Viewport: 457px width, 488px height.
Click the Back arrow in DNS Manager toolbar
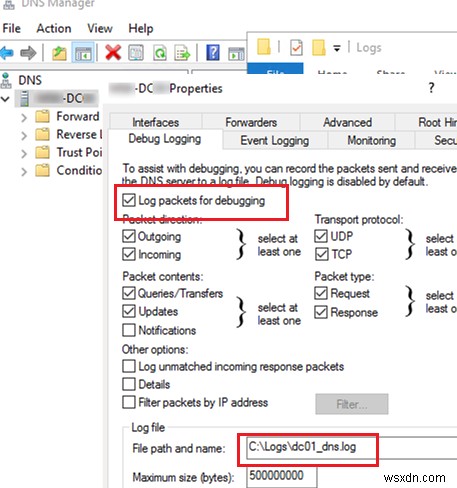[x=7, y=53]
